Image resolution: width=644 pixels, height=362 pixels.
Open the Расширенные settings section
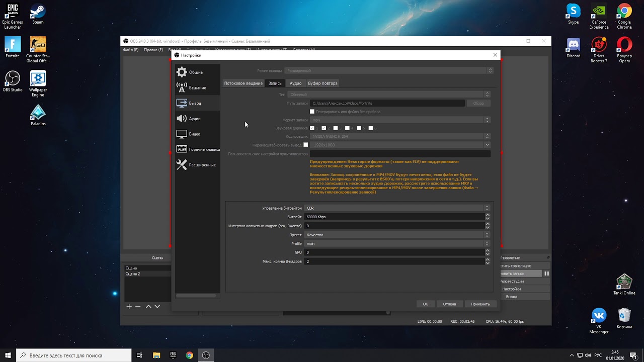[x=197, y=165]
